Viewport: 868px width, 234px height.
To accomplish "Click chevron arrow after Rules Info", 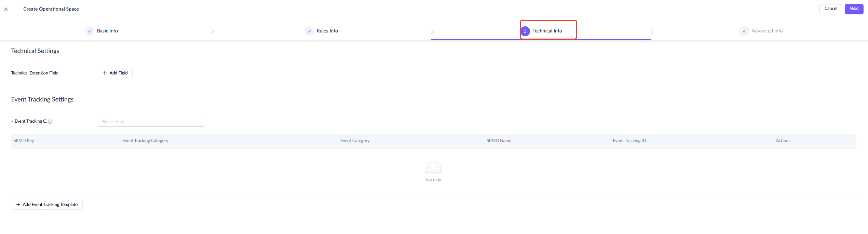I will pyautogui.click(x=432, y=31).
